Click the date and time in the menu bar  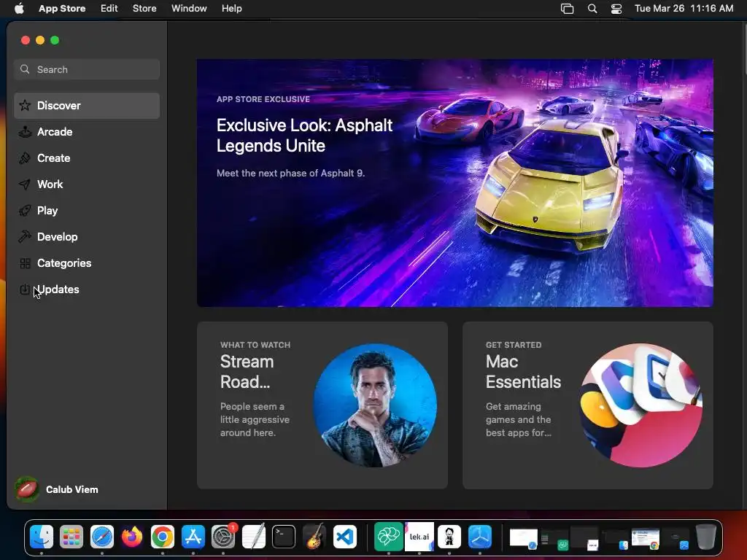[684, 9]
